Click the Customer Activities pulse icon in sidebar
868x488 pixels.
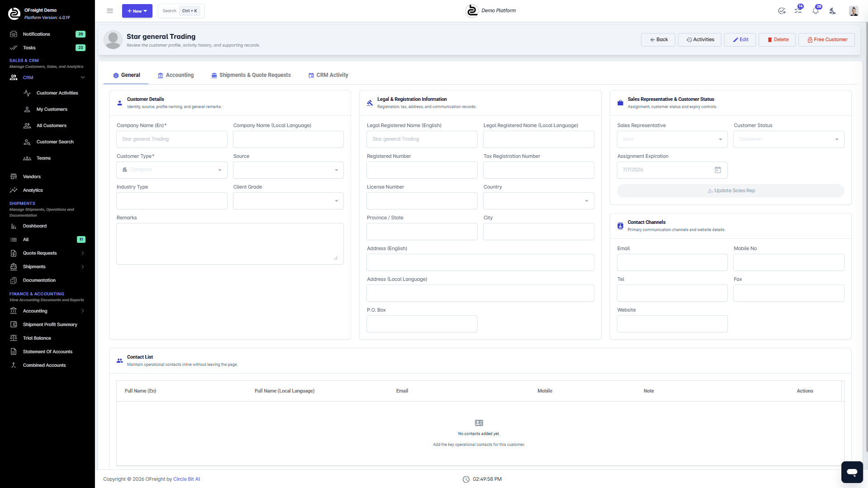point(27,93)
